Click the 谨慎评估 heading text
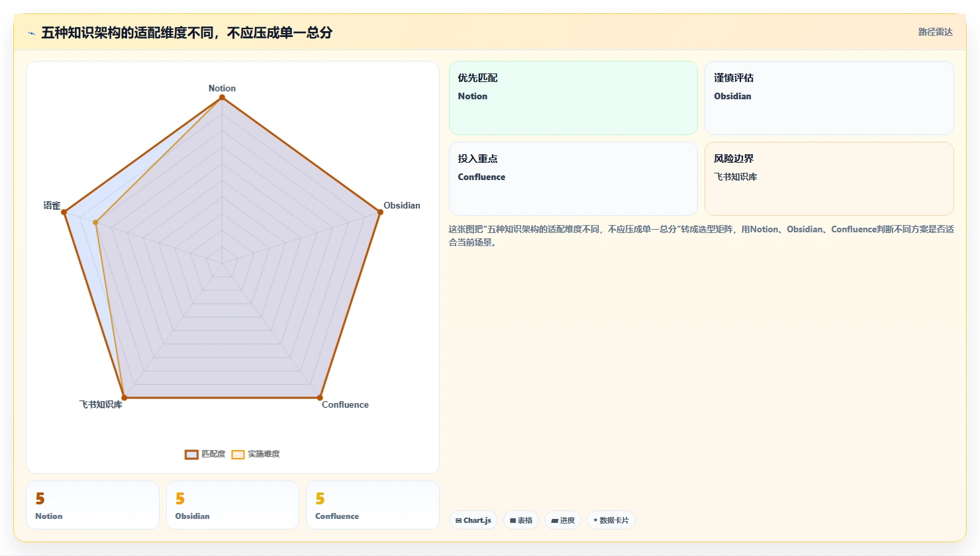 [x=734, y=78]
